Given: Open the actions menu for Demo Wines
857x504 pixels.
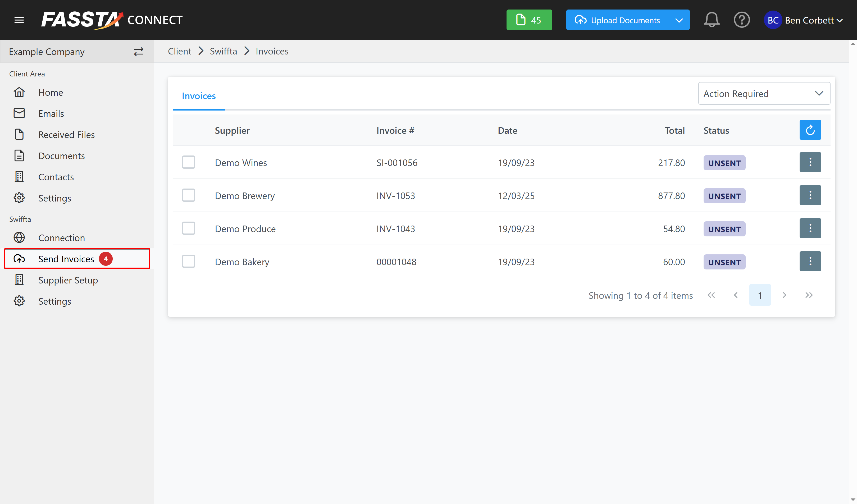Looking at the screenshot, I should pyautogui.click(x=810, y=162).
